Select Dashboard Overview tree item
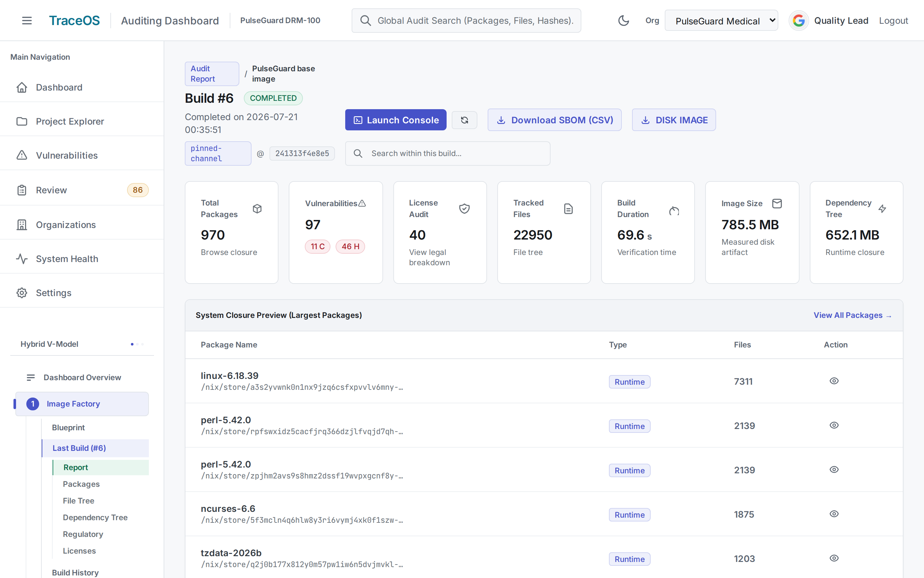The width and height of the screenshot is (924, 578). 82,377
